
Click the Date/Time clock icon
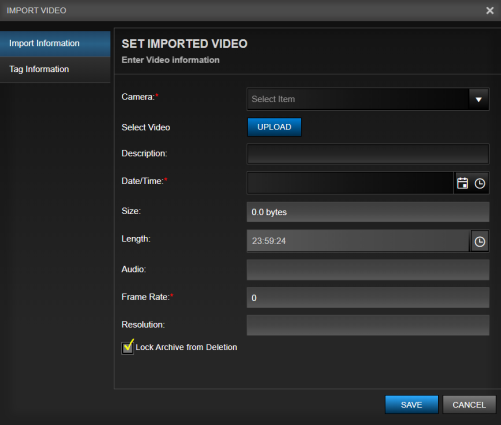(x=480, y=183)
